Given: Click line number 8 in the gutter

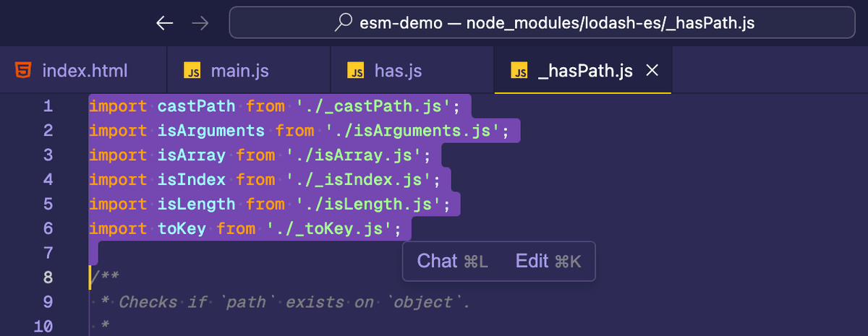Looking at the screenshot, I should point(48,277).
